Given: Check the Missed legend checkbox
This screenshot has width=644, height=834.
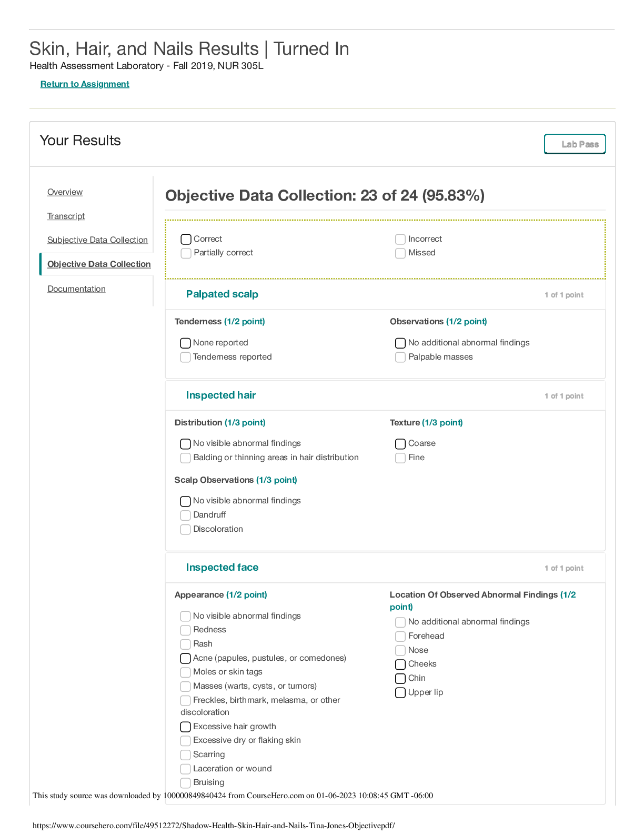Looking at the screenshot, I should (x=400, y=253).
